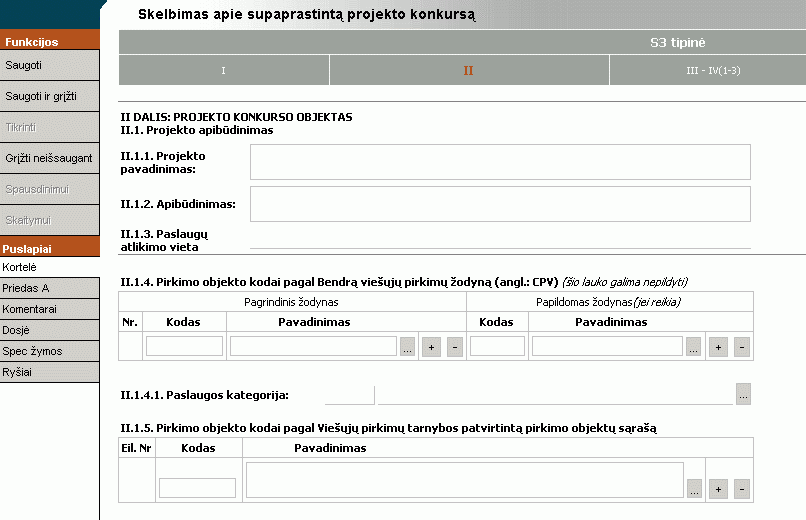The height and width of the screenshot is (520, 806).
Task: Add row in II.1.5 objects table
Action: (718, 489)
